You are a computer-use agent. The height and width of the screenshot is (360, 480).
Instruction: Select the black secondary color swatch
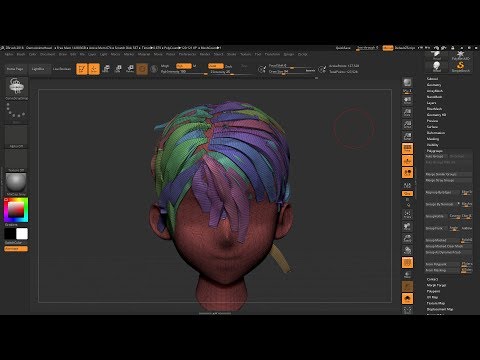10,234
